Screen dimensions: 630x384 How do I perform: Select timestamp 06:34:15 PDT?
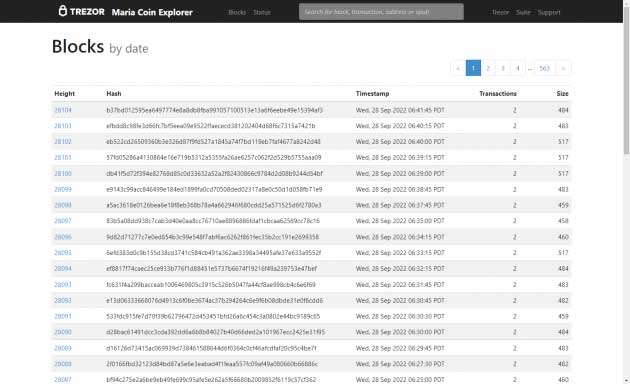[400, 237]
